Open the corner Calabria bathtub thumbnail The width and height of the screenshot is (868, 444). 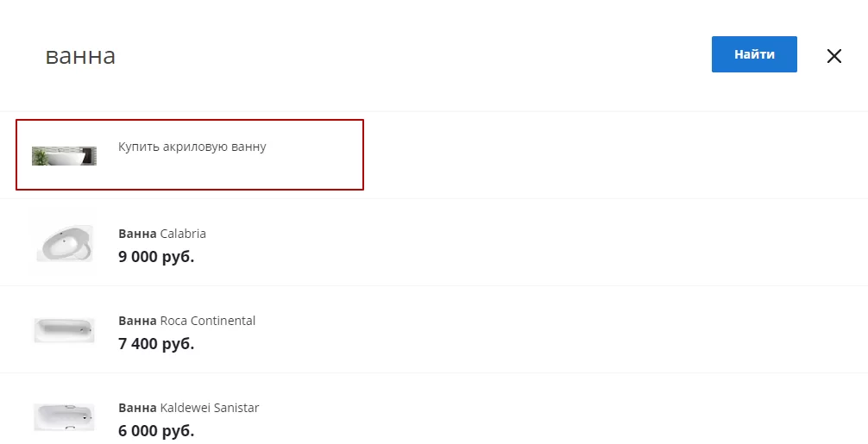pyautogui.click(x=64, y=243)
